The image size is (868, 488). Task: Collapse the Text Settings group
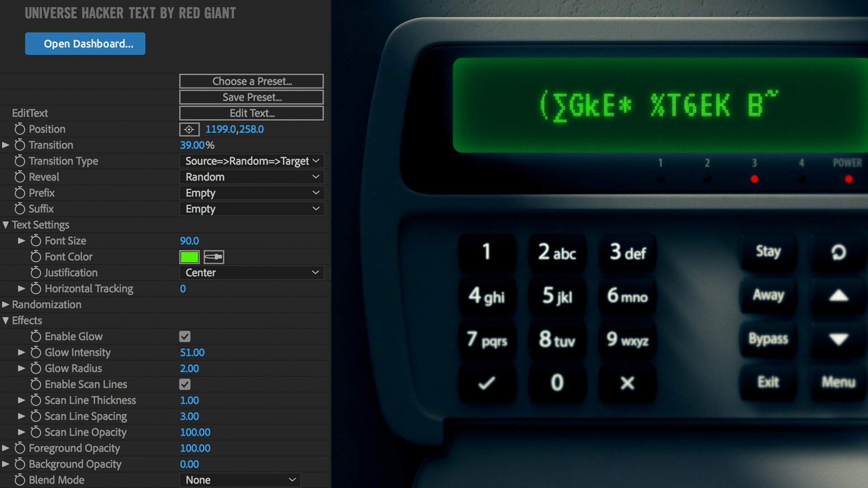point(5,225)
